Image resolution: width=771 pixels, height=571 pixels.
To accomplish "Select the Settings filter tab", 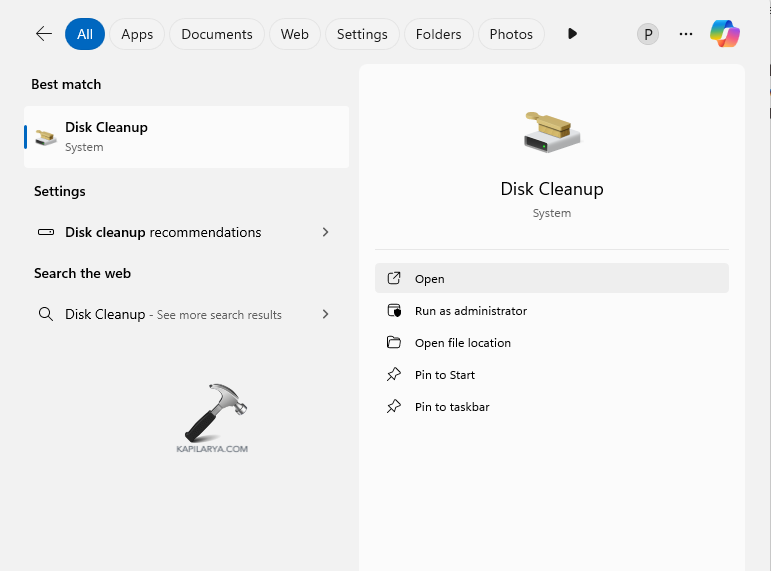I will tap(362, 34).
